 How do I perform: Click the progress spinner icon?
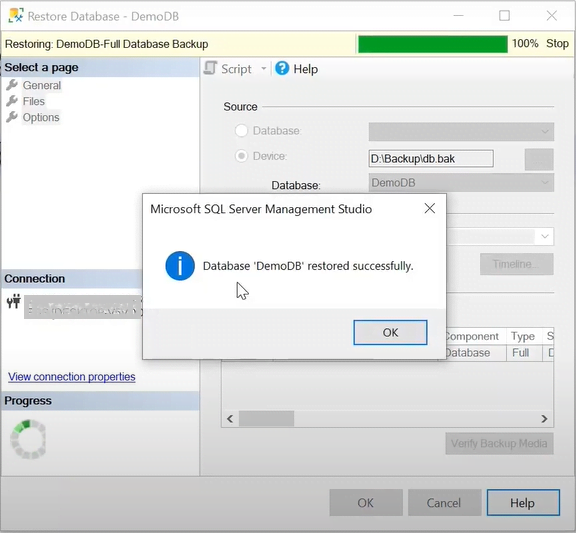(28, 439)
